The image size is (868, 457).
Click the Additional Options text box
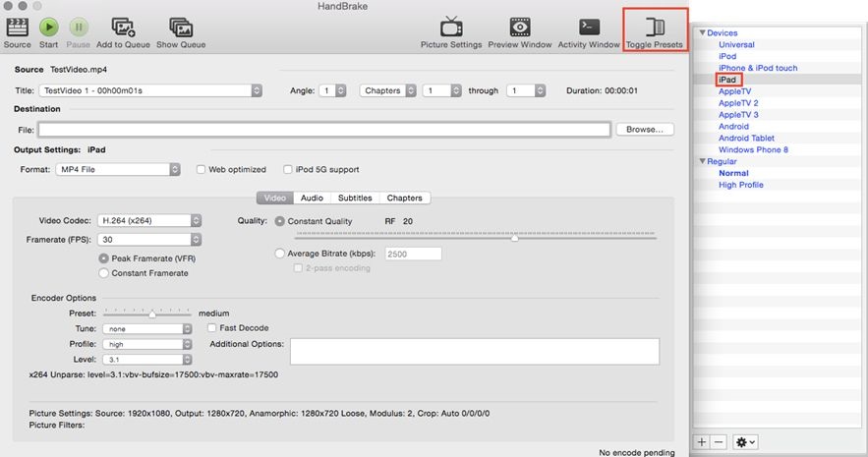tap(475, 351)
